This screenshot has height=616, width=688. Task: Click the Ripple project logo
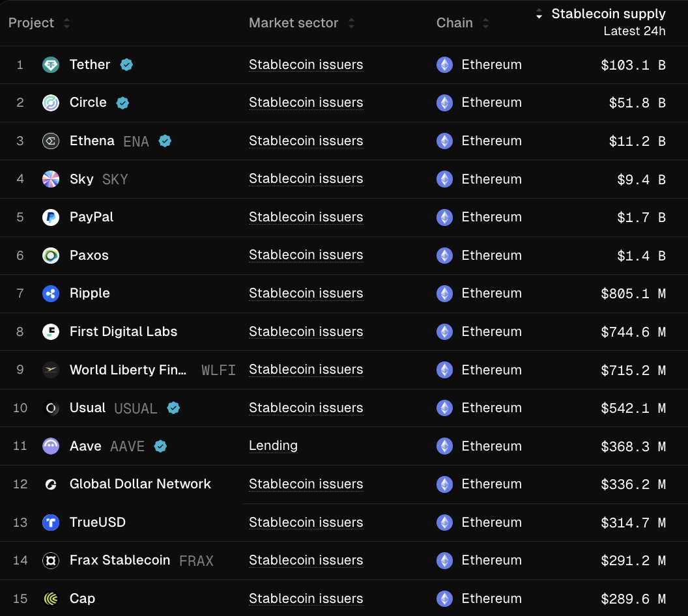tap(51, 293)
